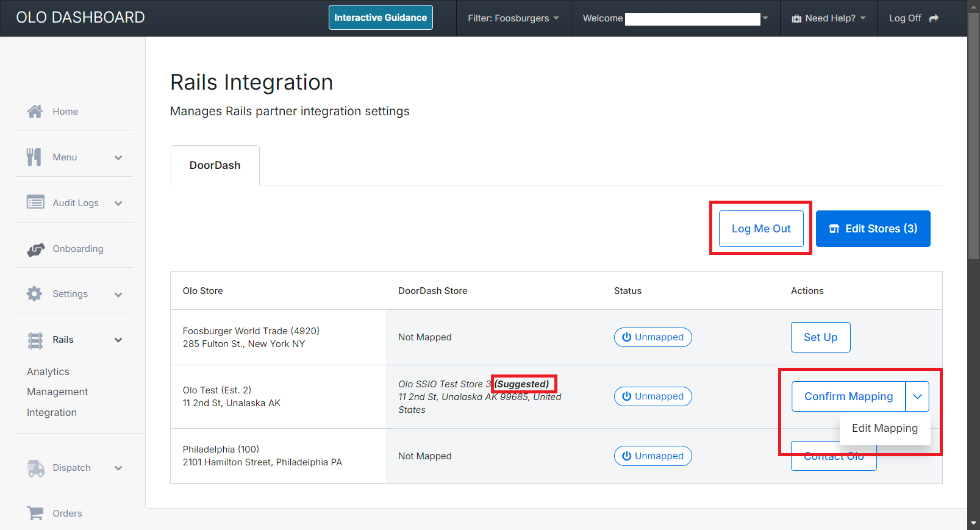980x530 pixels.
Task: Click the Home house icon
Action: (35, 111)
